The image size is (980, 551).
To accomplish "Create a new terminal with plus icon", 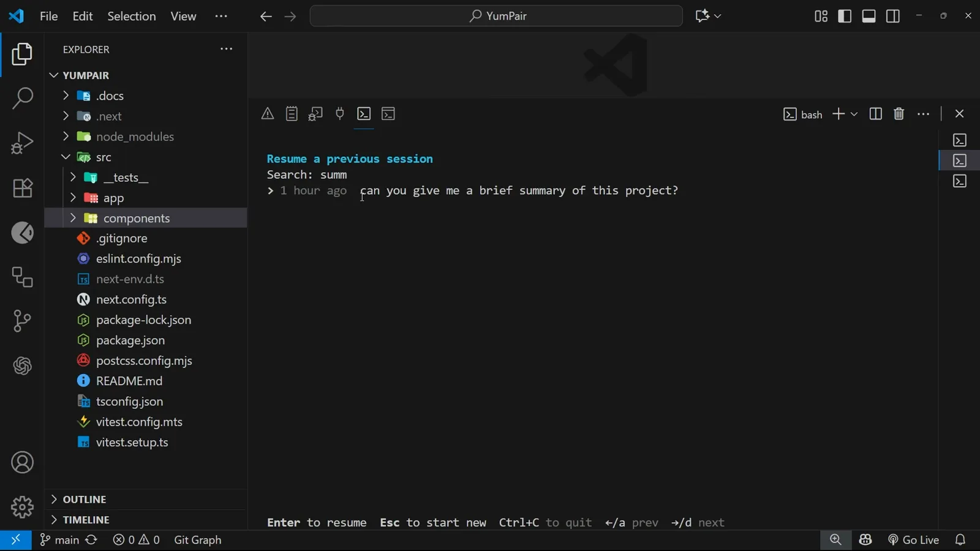I will click(839, 114).
